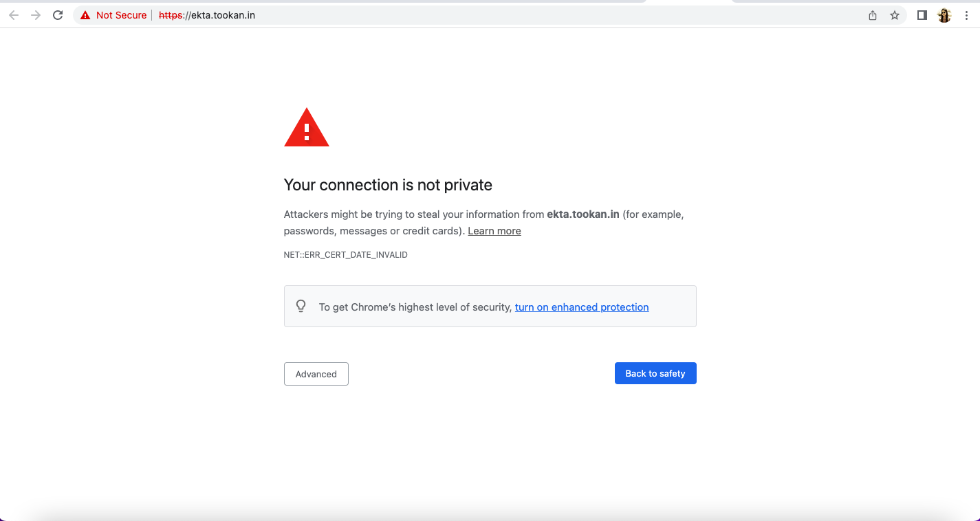Screen dimensions: 980x521
Task: Open the Learn more link
Action: pos(494,231)
